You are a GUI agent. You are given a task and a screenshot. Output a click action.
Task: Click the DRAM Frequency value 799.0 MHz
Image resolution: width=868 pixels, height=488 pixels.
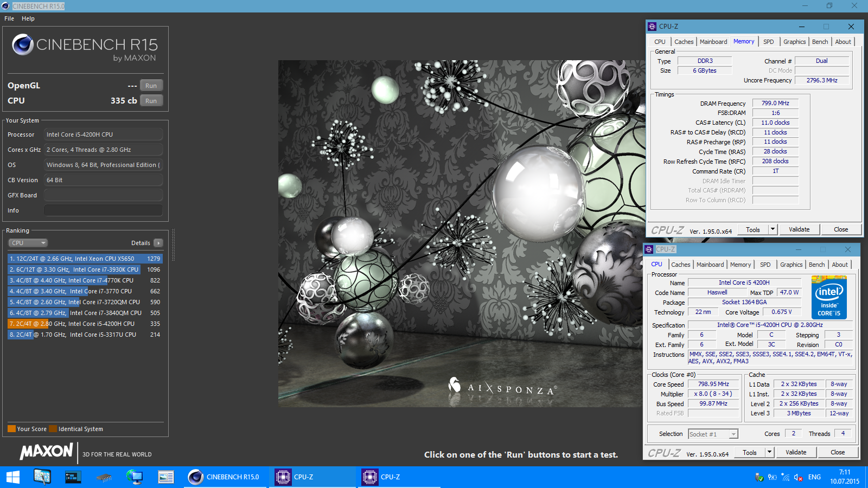click(x=775, y=103)
